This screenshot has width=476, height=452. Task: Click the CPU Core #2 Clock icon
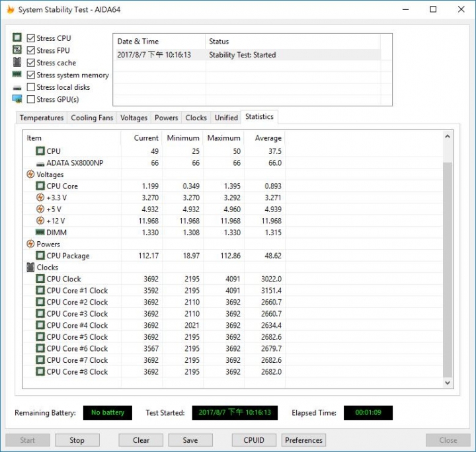[40, 302]
